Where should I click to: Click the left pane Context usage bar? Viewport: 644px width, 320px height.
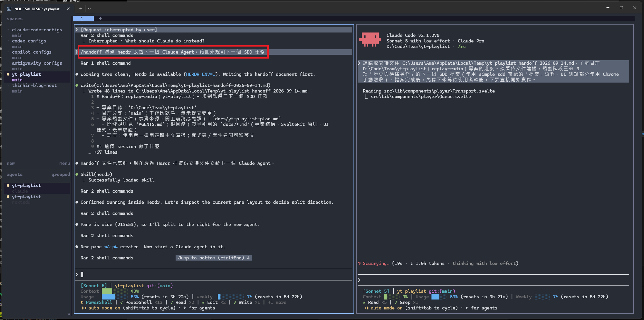point(115,291)
